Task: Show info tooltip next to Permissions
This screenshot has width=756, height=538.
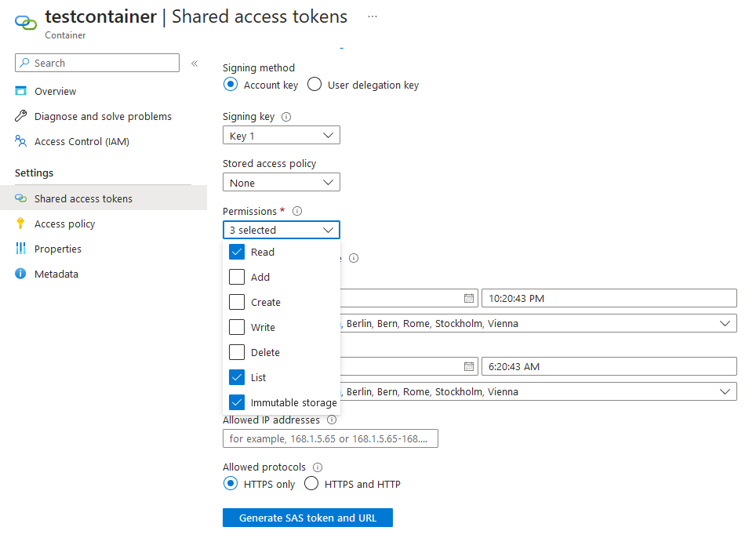Action: 297,211
